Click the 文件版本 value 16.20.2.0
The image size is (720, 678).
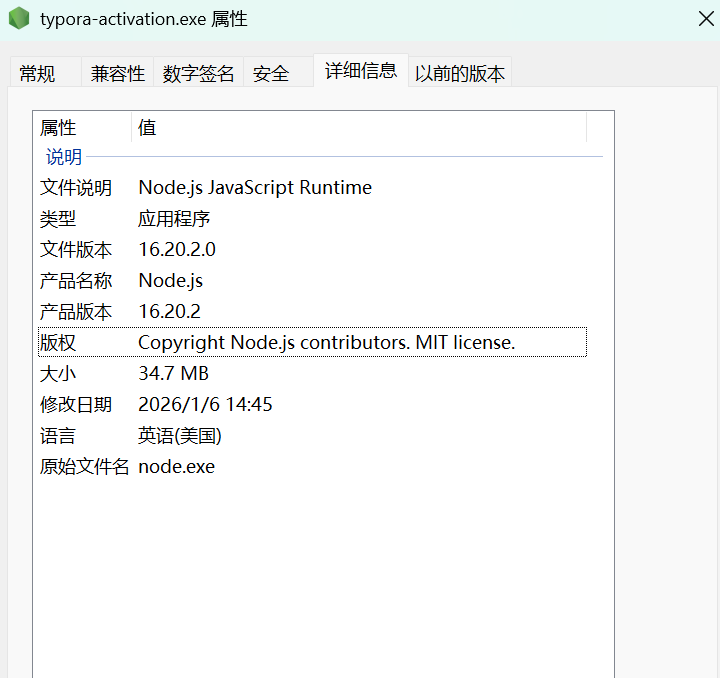pyautogui.click(x=177, y=250)
